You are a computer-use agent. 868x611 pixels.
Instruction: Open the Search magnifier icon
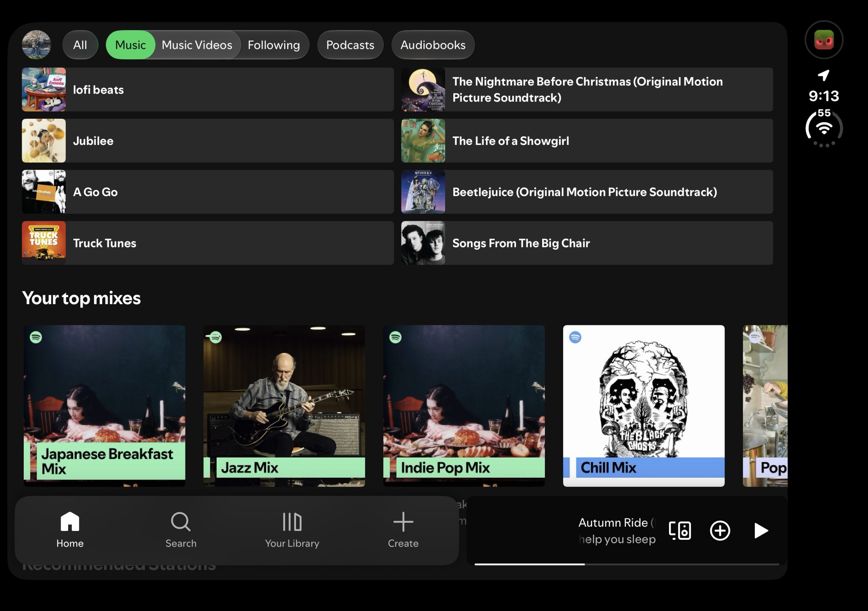[x=181, y=521]
